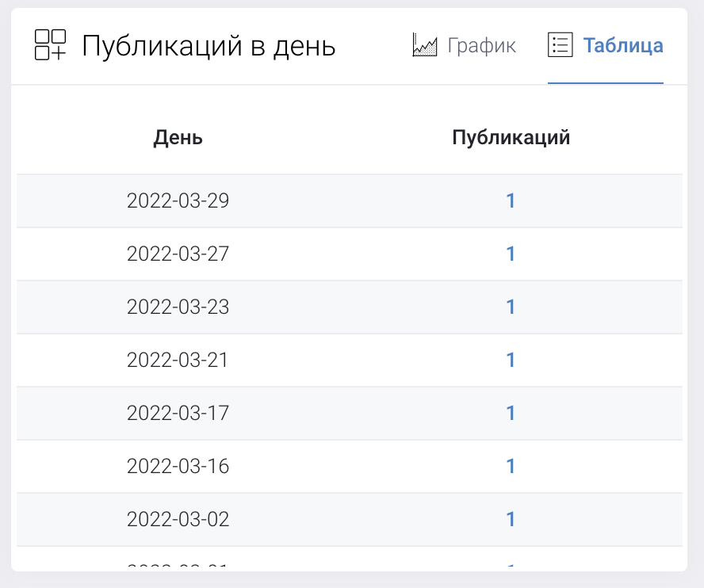Click the День column header
Image resolution: width=704 pixels, height=588 pixels.
coord(178,138)
